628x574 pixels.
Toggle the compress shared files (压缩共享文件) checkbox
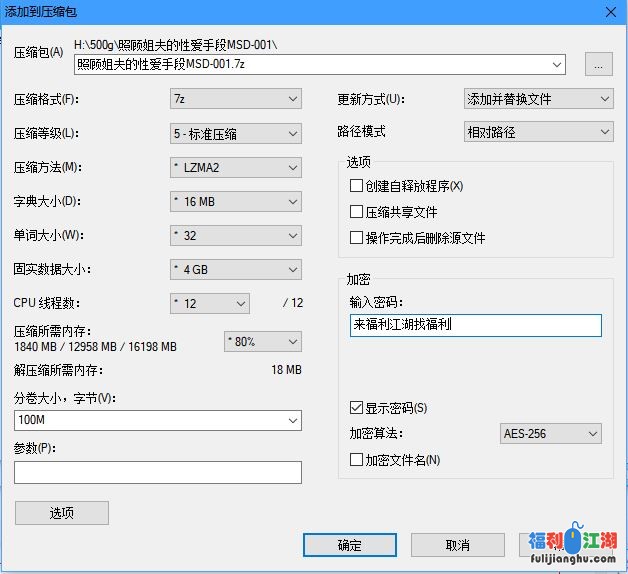pyautogui.click(x=356, y=212)
